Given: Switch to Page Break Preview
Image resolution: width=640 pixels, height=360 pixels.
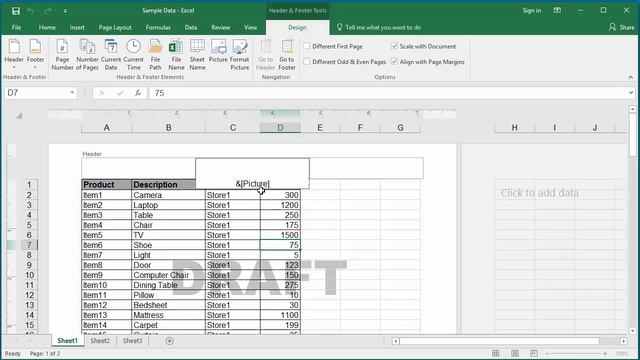Looking at the screenshot, I should pyautogui.click(x=534, y=353).
